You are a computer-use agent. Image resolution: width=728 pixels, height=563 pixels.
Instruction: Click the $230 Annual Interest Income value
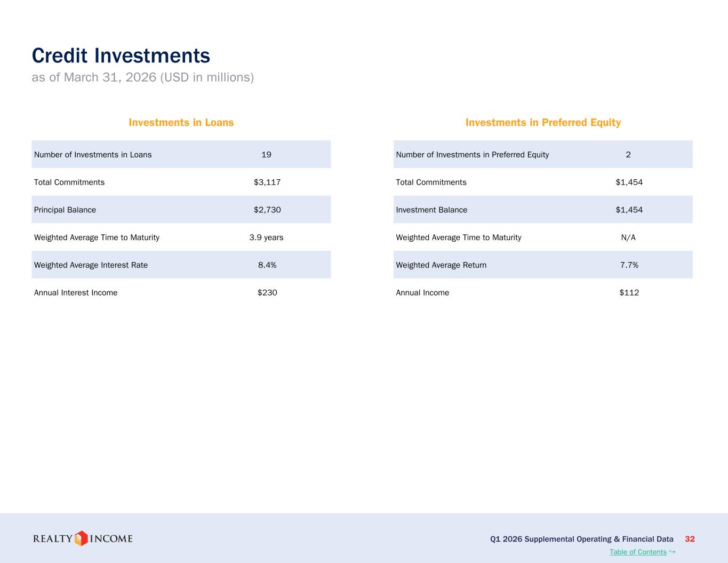click(x=267, y=292)
